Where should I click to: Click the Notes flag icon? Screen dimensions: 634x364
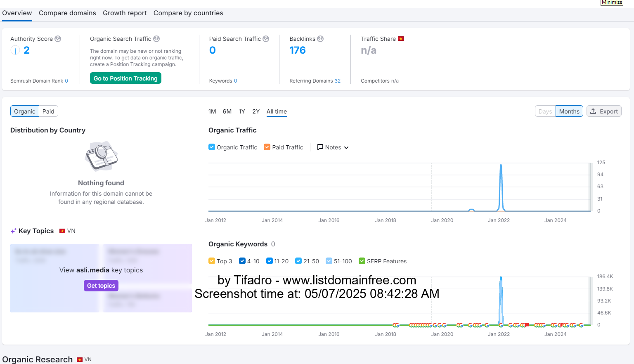click(320, 147)
